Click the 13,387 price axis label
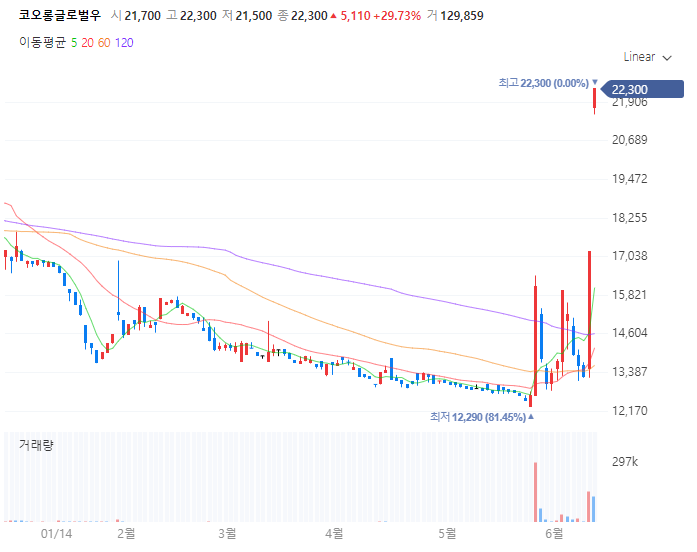Viewport: 697px width, 552px height. [629, 372]
